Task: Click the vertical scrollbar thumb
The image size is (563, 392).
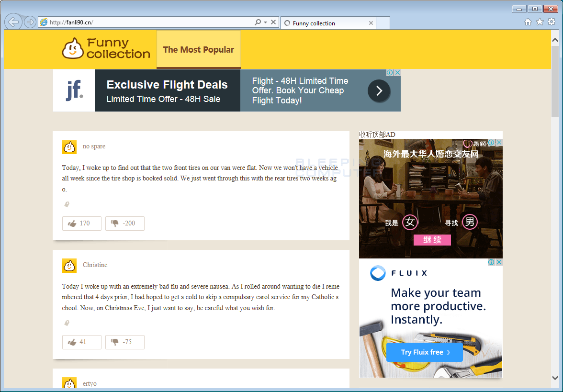Action: click(555, 81)
